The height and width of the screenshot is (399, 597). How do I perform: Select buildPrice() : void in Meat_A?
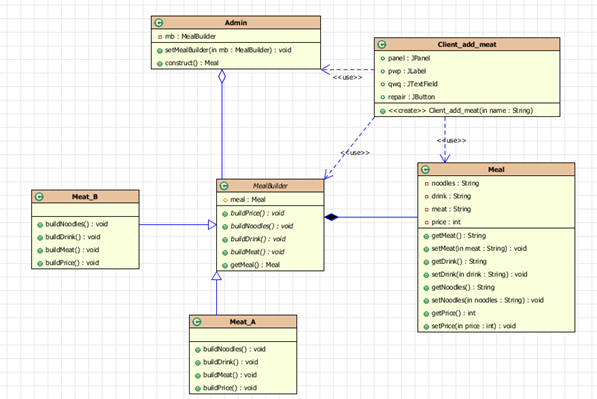tap(230, 388)
